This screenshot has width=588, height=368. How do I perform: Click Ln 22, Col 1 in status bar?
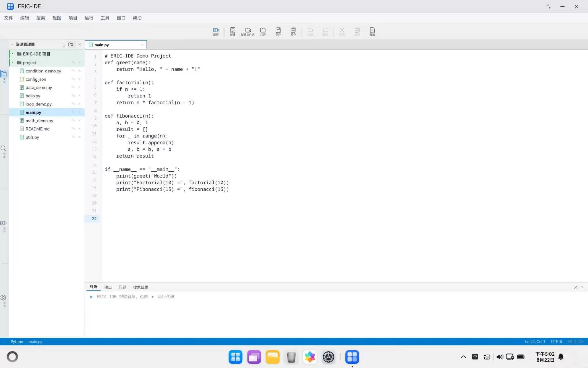tap(535, 342)
